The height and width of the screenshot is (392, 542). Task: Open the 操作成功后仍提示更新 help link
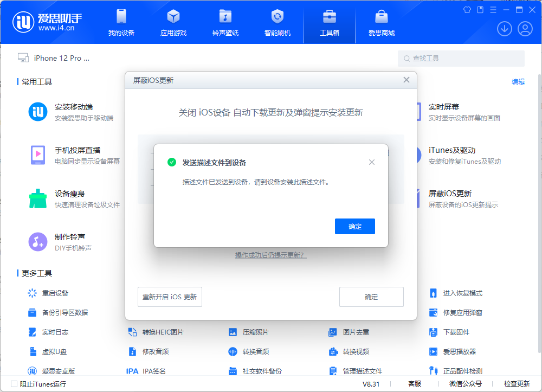[x=270, y=255]
